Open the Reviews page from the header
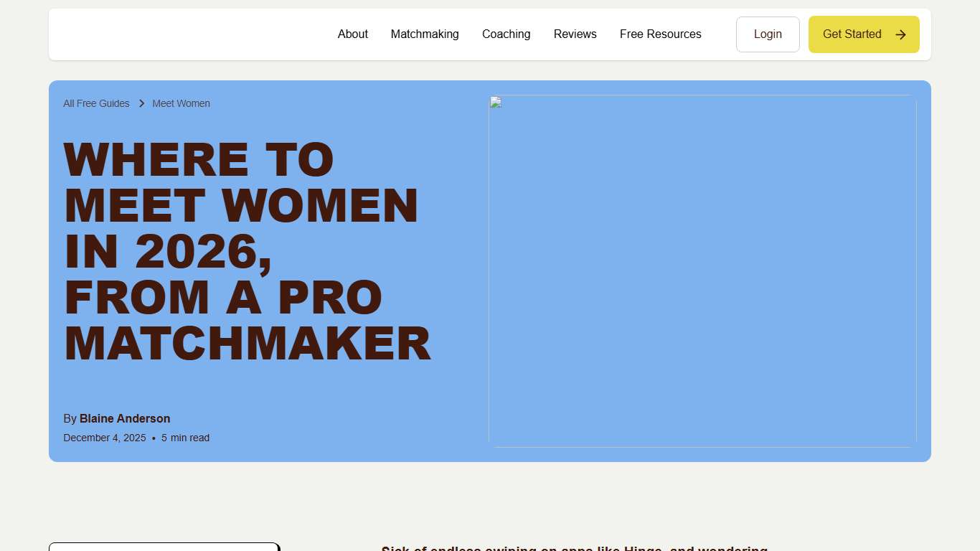 click(575, 34)
